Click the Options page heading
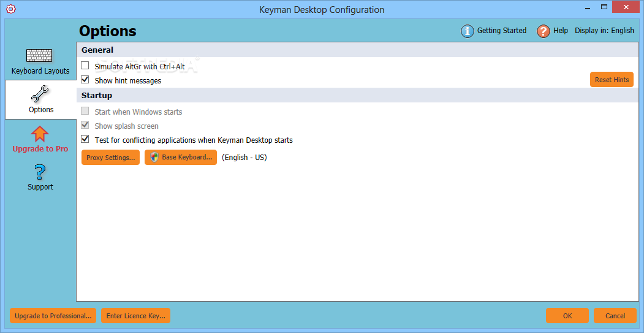Image resolution: width=644 pixels, height=333 pixels. click(108, 31)
